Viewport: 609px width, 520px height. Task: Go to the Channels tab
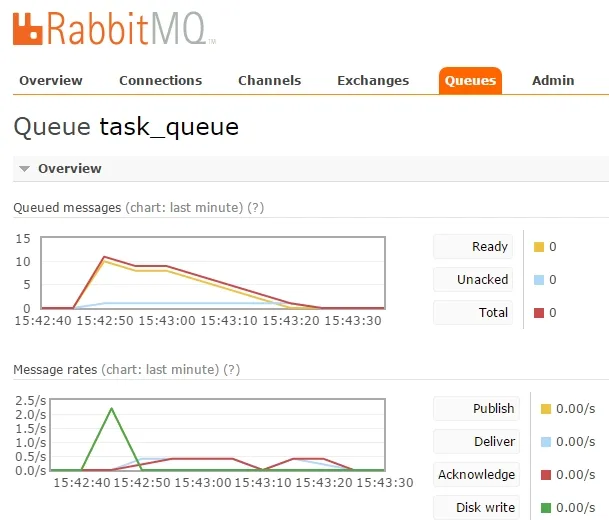point(270,80)
